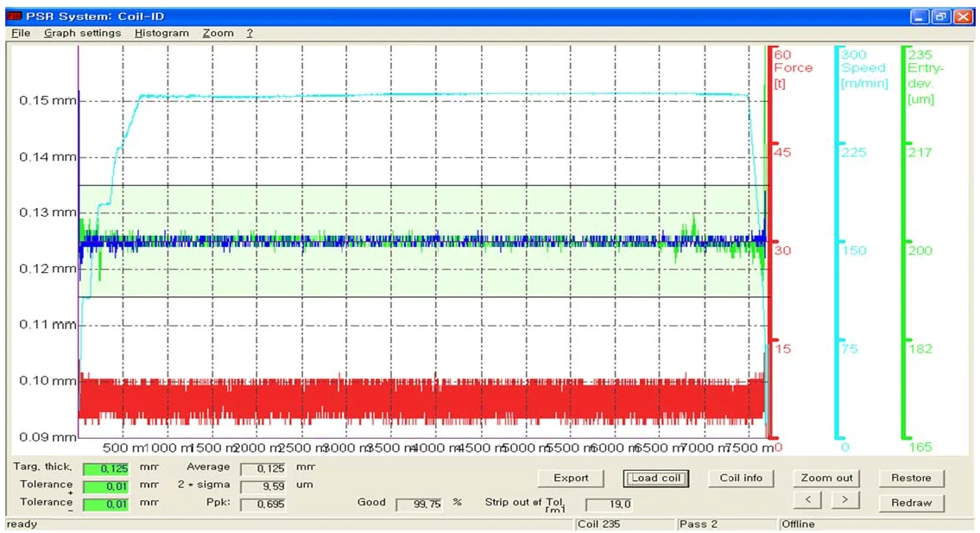
Task: Click the Ppk value field
Action: coord(262,504)
